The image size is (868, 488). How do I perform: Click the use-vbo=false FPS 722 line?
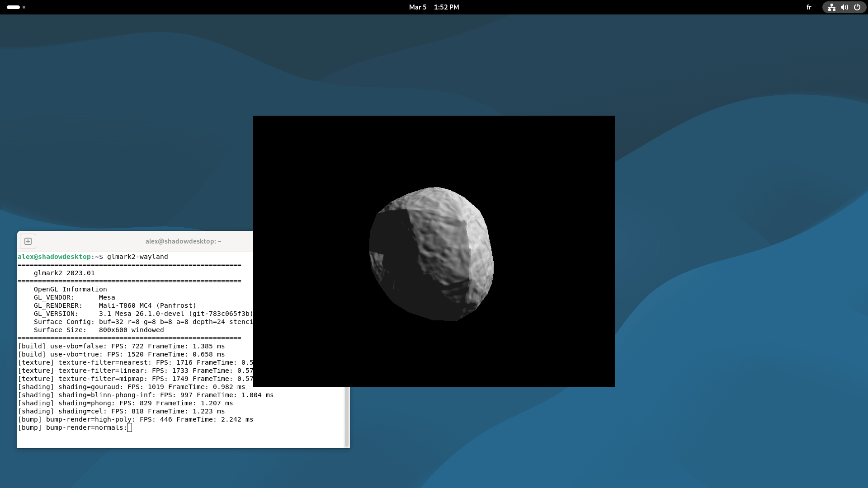[121, 346]
